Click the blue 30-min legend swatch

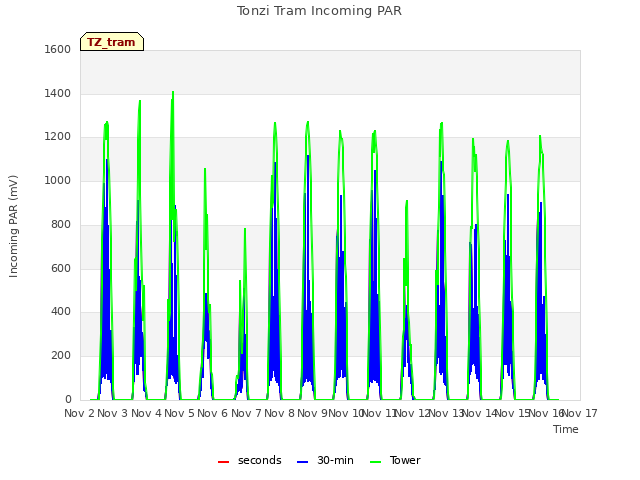click(x=302, y=462)
